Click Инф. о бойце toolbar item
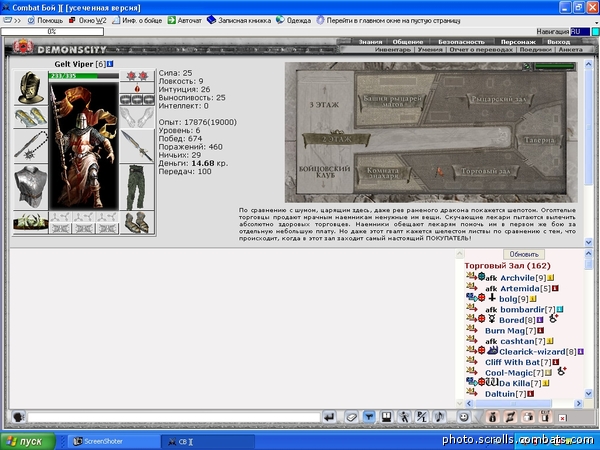Screen dimensions: 600x450 pyautogui.click(x=137, y=21)
